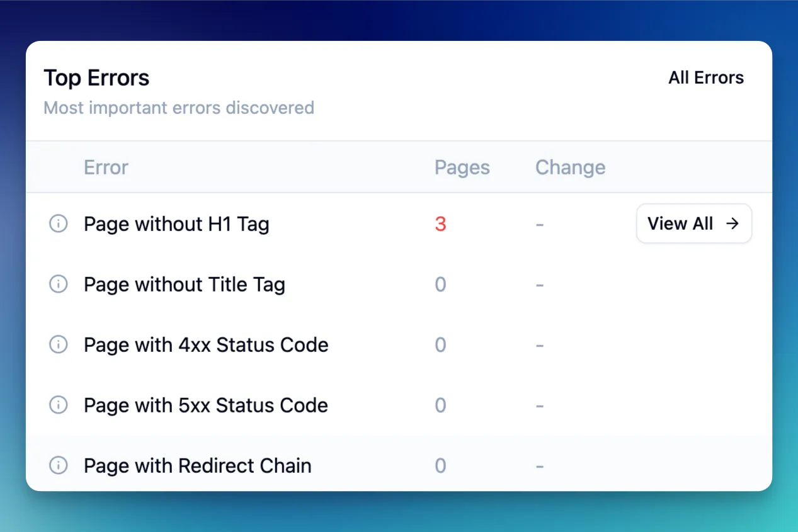Click the dash in Change for H1 Tag row
Image resolution: width=798 pixels, height=532 pixels.
tap(540, 224)
